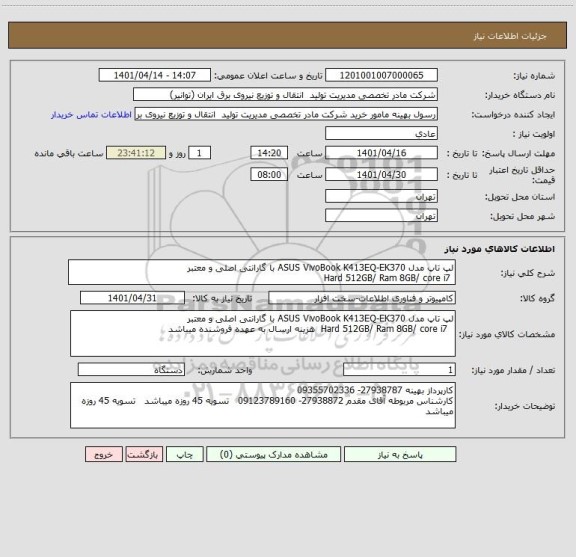576x557 pixels.
Task: Click the چاپ print button
Action: click(184, 454)
